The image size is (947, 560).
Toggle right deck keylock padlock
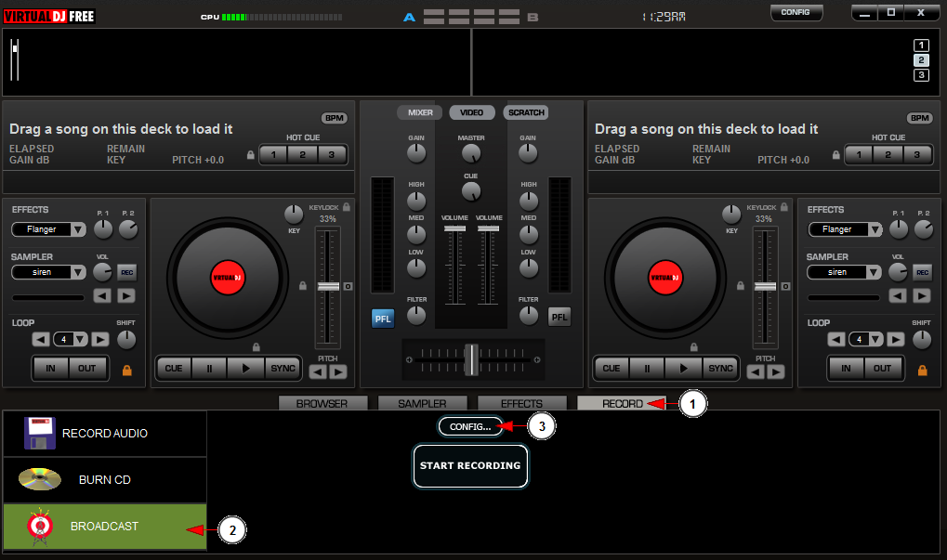pos(784,207)
